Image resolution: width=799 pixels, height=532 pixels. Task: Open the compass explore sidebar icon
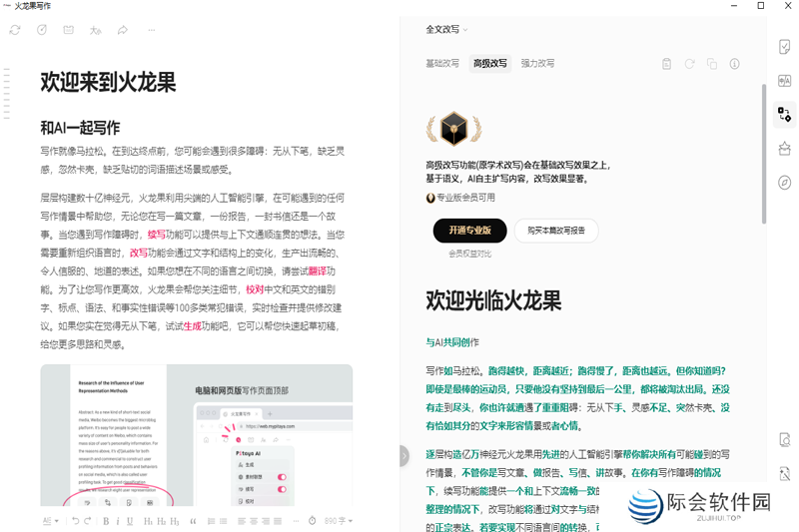point(784,183)
